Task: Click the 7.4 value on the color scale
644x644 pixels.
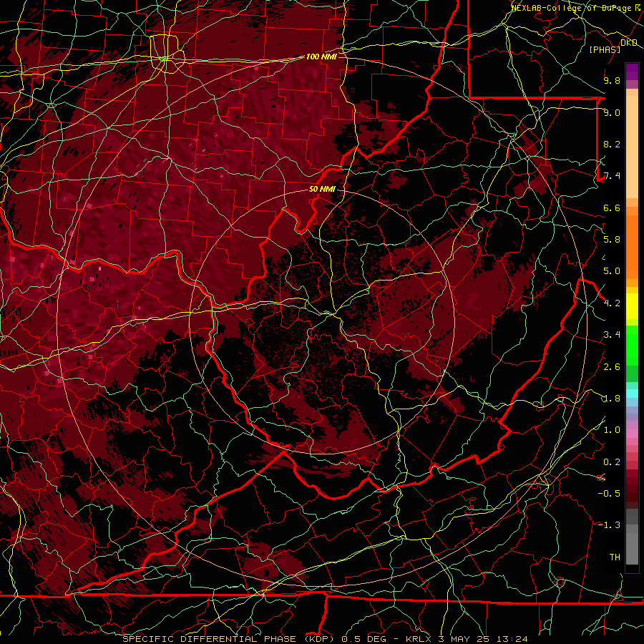Action: coord(612,176)
